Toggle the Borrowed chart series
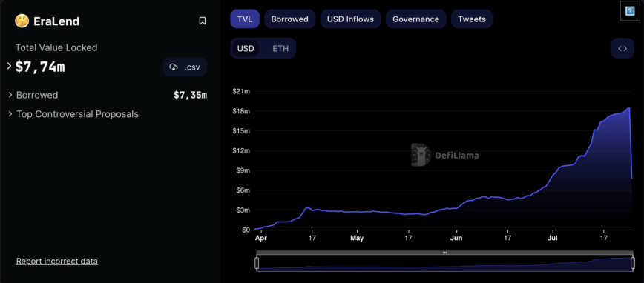 [x=289, y=19]
